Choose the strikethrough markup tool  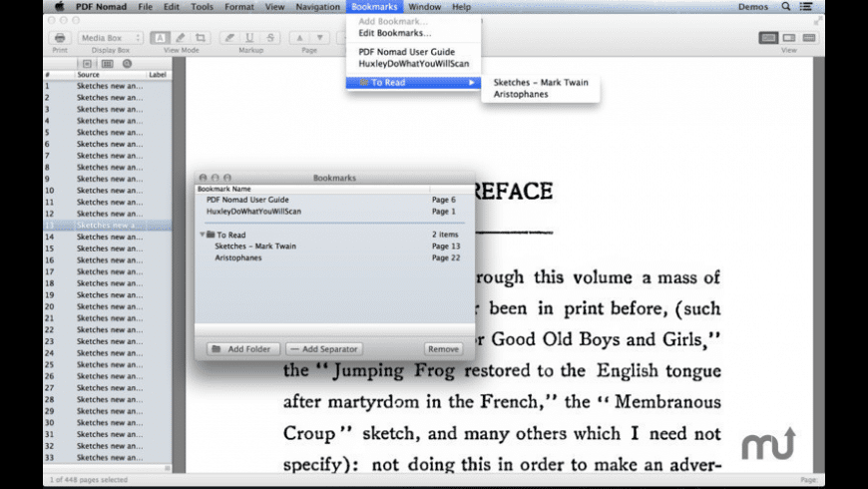pos(270,38)
